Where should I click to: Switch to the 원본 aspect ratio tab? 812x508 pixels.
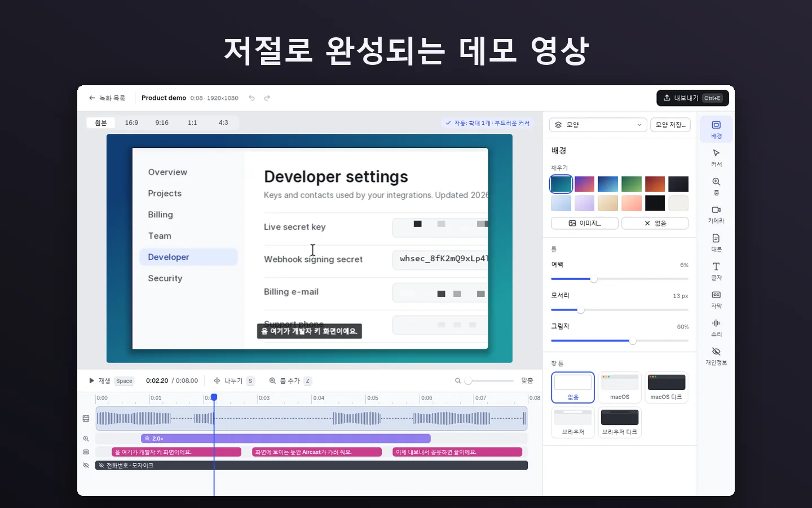(x=101, y=122)
